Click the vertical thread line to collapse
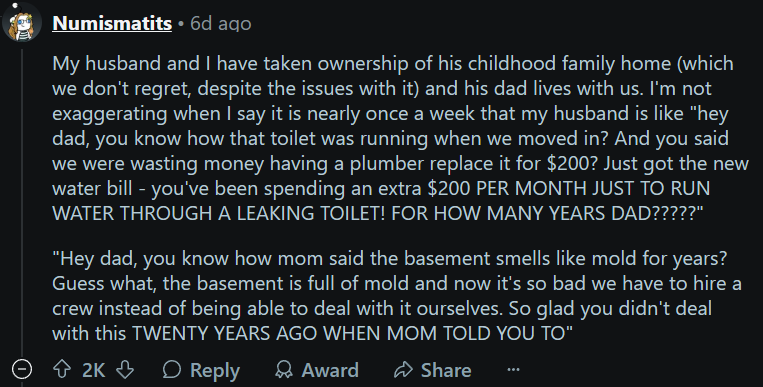763x387 pixels. [22, 200]
